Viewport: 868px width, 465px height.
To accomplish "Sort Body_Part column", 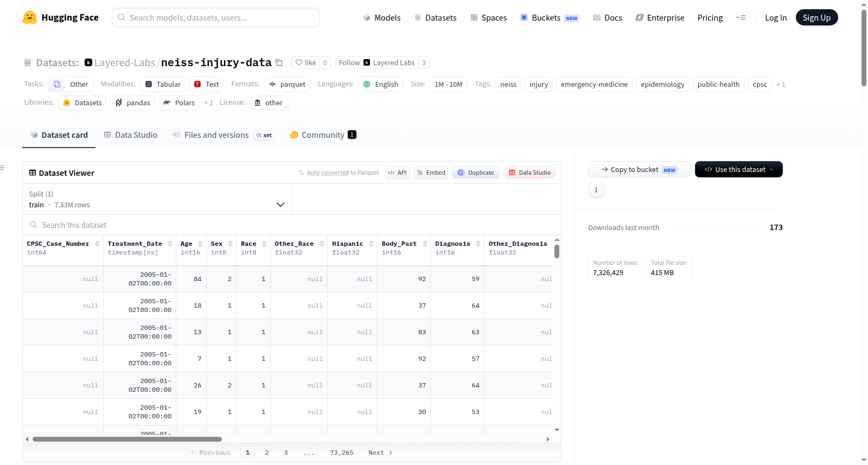I will click(425, 244).
